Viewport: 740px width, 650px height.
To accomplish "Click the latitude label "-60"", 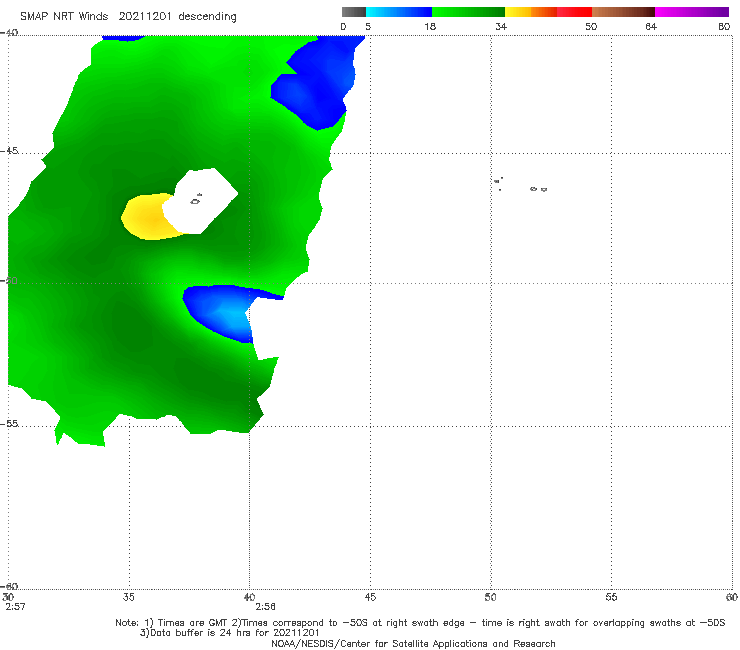I will (x=9, y=586).
